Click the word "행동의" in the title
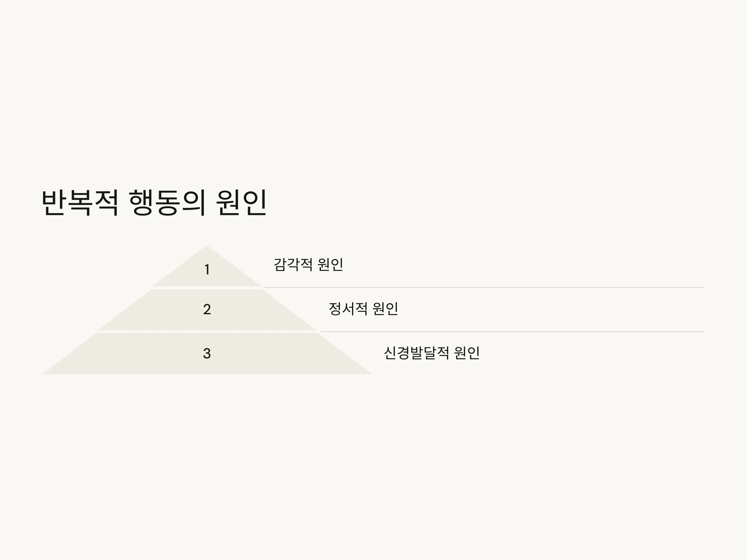Screen dimensions: 747x560 click(x=167, y=203)
